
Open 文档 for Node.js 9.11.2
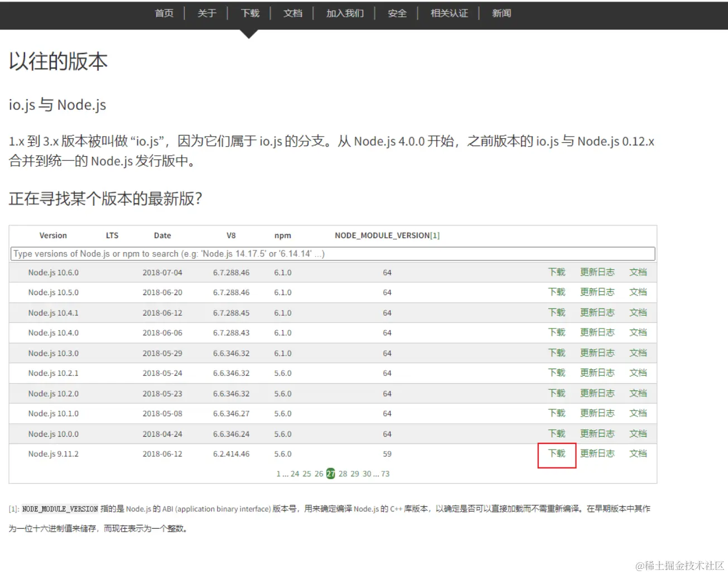(638, 454)
